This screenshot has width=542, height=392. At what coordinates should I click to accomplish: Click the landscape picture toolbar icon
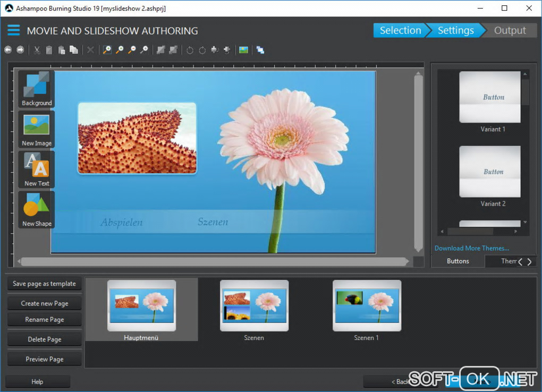coord(244,50)
